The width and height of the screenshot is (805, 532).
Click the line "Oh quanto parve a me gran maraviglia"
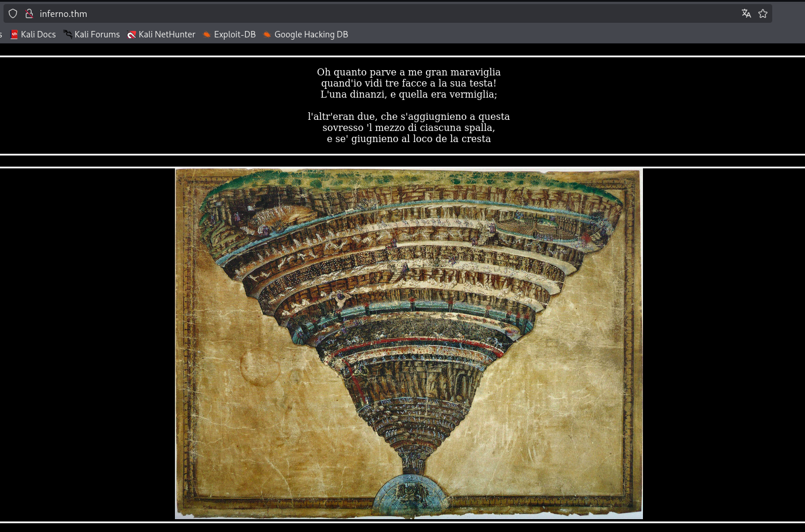[408, 72]
